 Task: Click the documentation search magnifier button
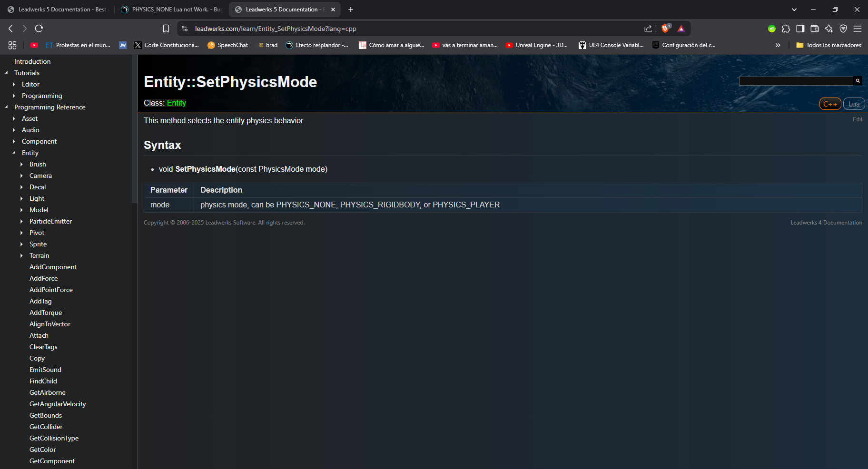pos(858,81)
